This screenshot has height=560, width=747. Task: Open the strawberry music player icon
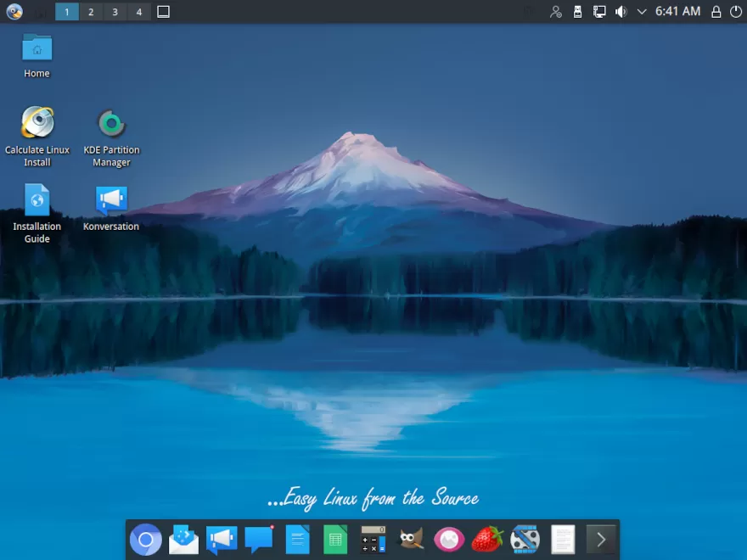pyautogui.click(x=487, y=540)
